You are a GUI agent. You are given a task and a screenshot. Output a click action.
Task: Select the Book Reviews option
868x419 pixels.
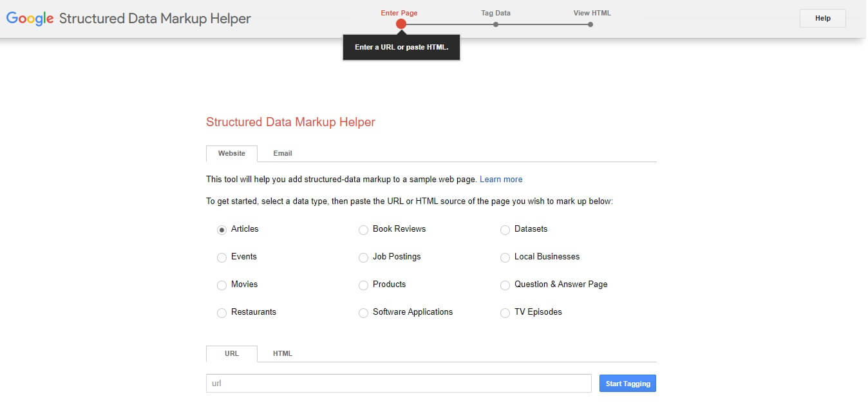click(363, 229)
